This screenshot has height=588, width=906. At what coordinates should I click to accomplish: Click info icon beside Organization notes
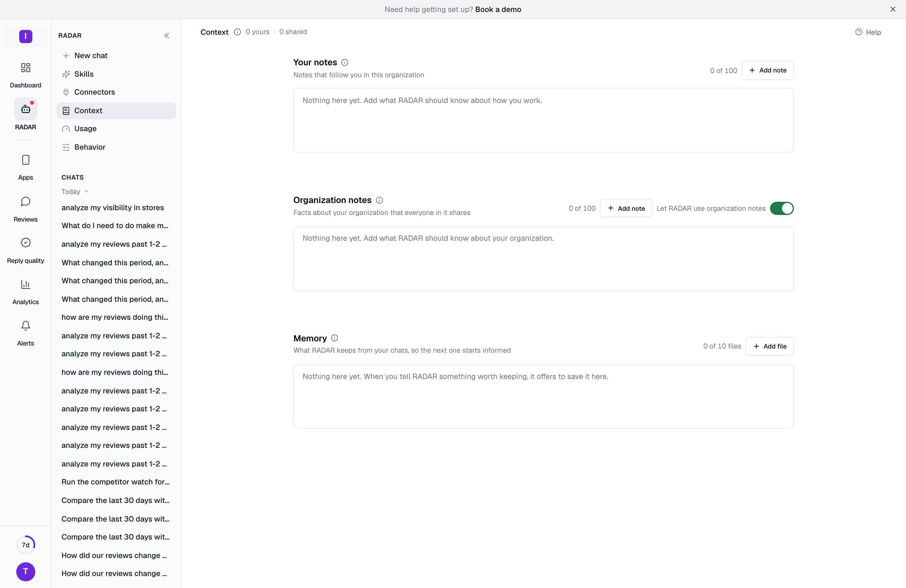pos(379,200)
